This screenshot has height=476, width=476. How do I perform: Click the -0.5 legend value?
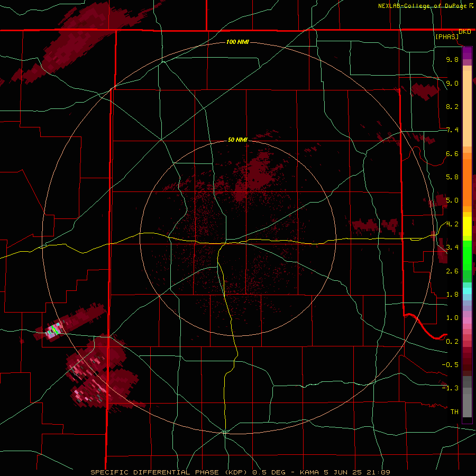[450, 365]
